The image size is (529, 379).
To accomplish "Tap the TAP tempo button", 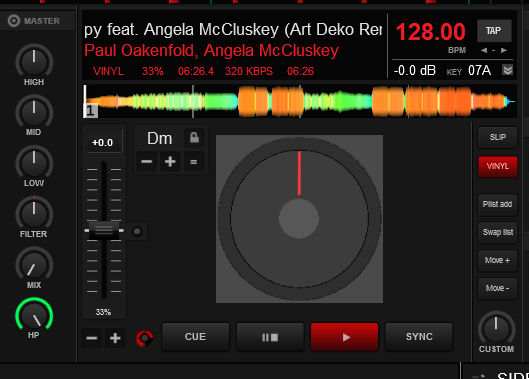I will 494,31.
